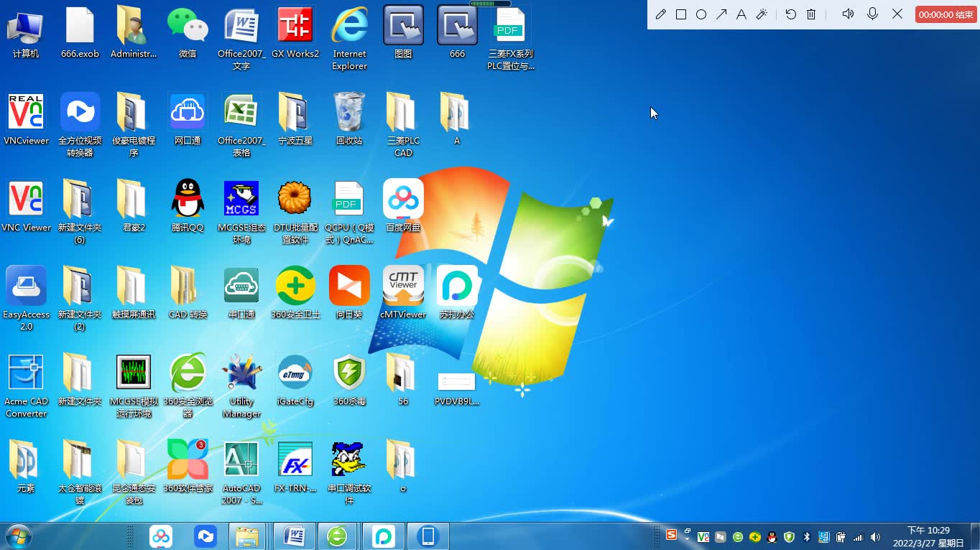This screenshot has height=550, width=980.
Task: Open MCGSE模拟运行环境 icon
Action: pyautogui.click(x=134, y=386)
